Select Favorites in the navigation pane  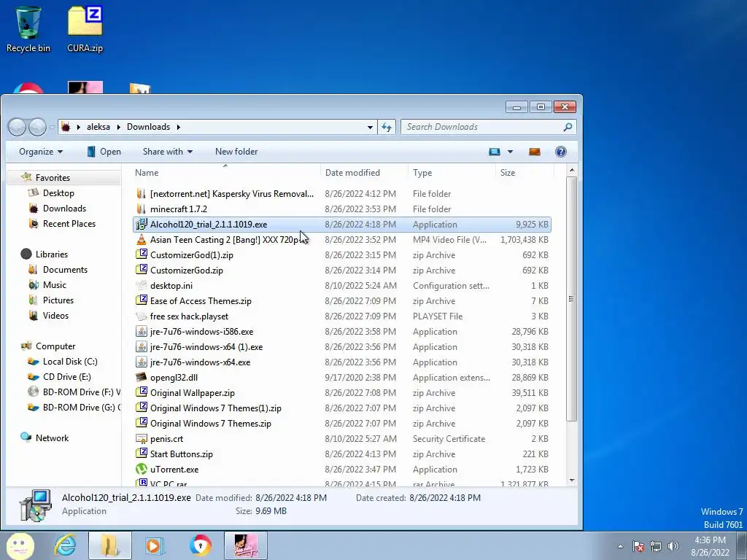[53, 178]
